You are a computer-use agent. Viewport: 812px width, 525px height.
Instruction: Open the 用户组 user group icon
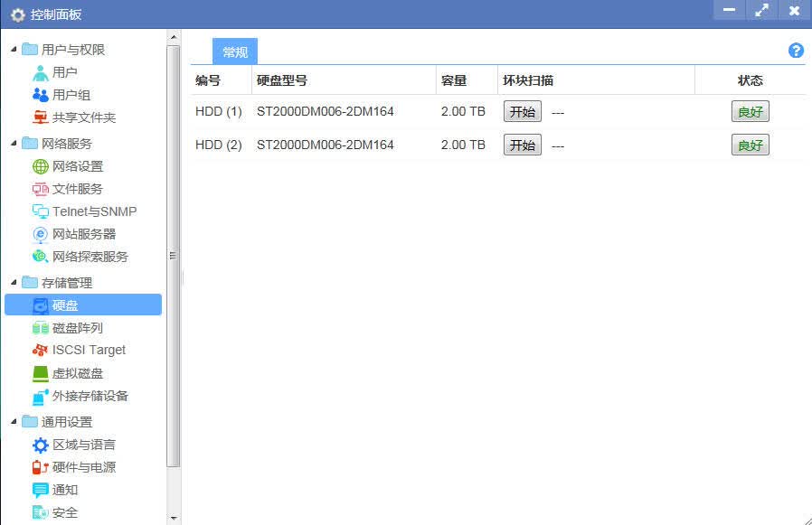coord(40,95)
